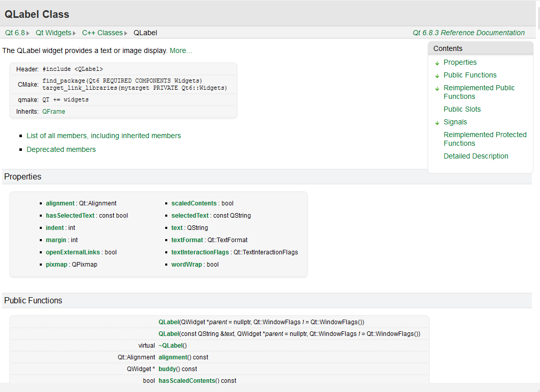Jump to Signals in Contents
Viewport: 540px width, 392px height.
[455, 122]
